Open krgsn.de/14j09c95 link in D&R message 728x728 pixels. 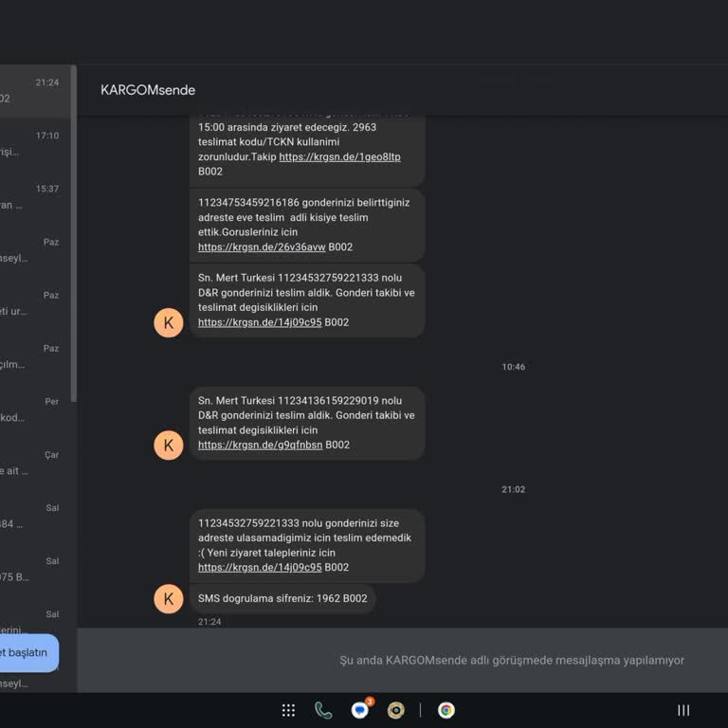[260, 322]
